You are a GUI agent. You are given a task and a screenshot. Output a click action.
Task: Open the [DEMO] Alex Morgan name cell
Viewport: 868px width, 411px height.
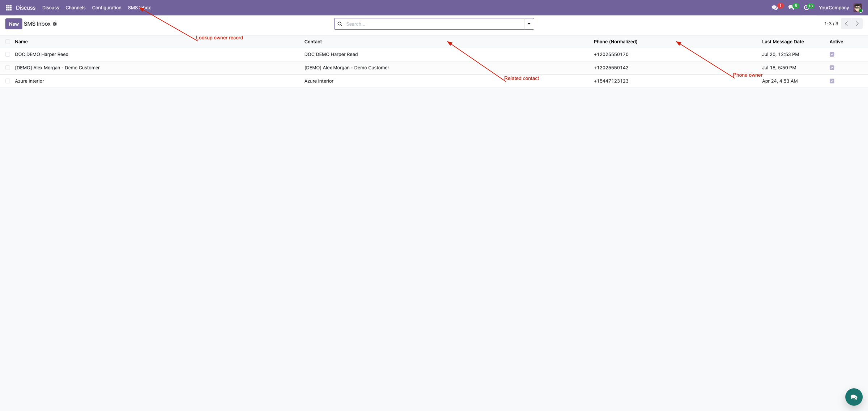point(57,68)
